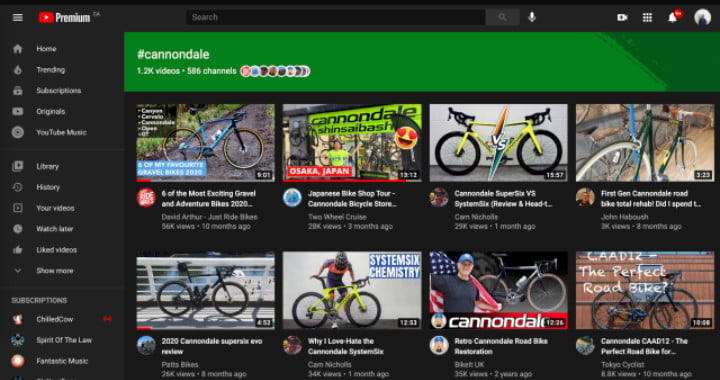720x380 pixels.
Task: Open ChilledCow channel avatar in subscriptions
Action: click(x=17, y=319)
